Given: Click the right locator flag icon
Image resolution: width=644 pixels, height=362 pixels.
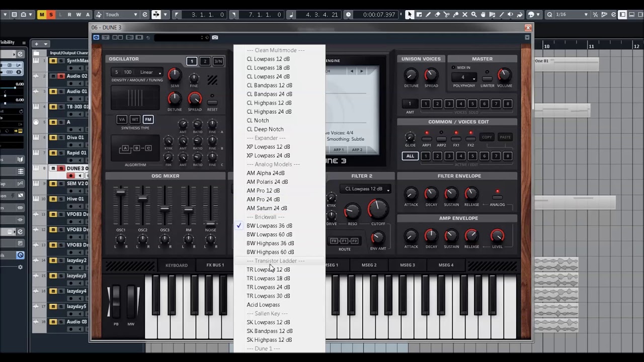Looking at the screenshot, I should click(233, 15).
